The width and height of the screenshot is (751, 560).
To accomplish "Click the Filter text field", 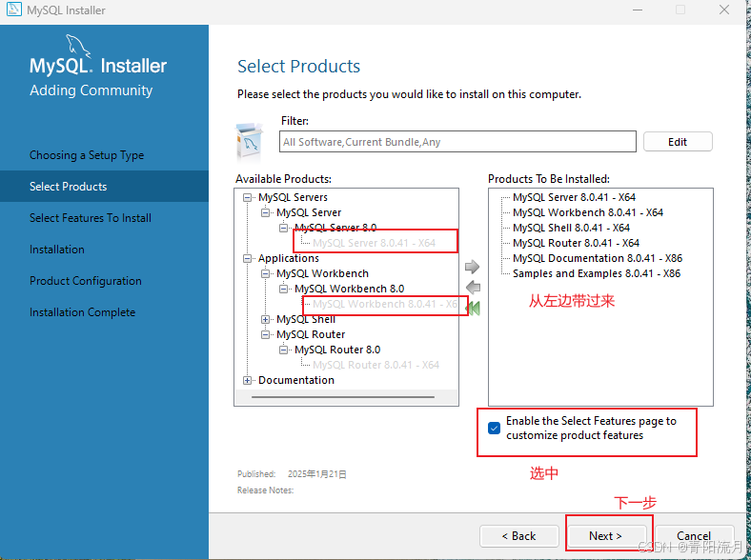I will (x=457, y=142).
